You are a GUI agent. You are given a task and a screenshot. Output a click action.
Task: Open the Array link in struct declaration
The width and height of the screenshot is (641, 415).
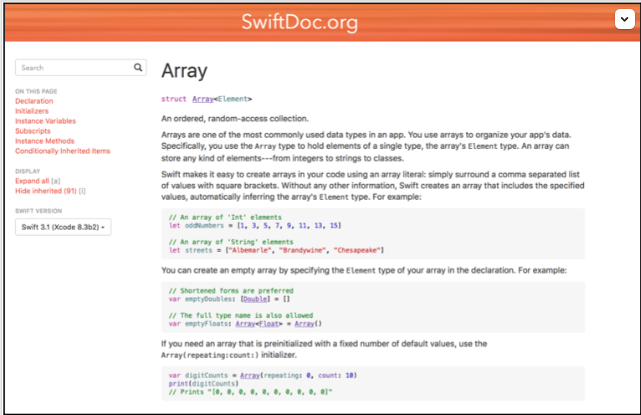(x=203, y=99)
